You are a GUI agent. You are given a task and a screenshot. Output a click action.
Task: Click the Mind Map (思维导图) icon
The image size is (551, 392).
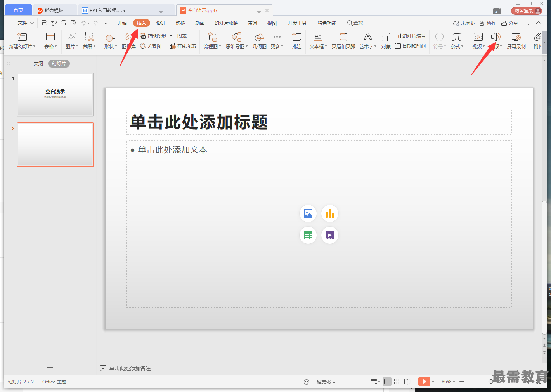(237, 37)
